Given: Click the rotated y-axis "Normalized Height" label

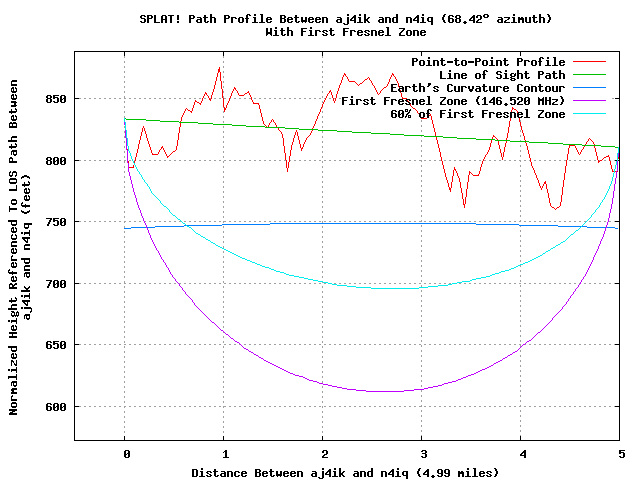Looking at the screenshot, I should point(19,263).
